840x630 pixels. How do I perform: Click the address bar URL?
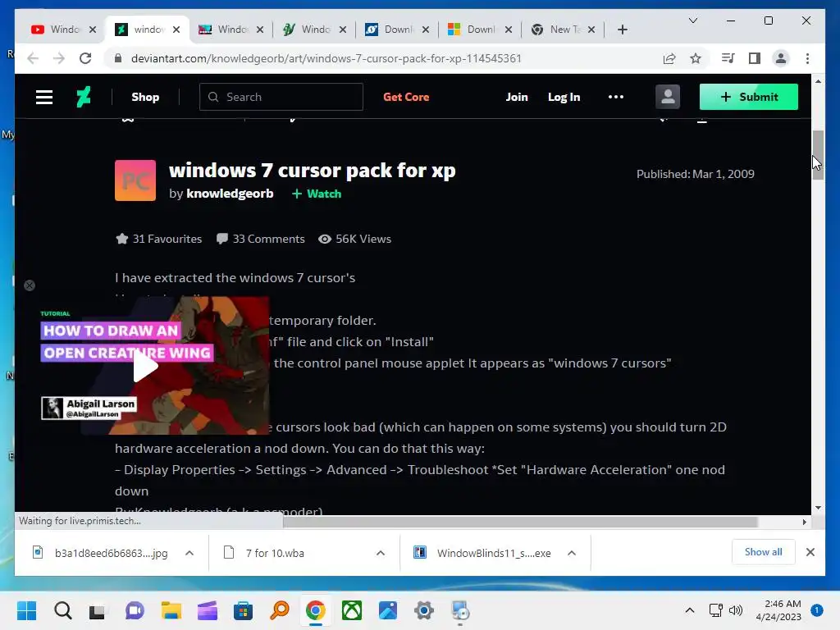[326, 58]
